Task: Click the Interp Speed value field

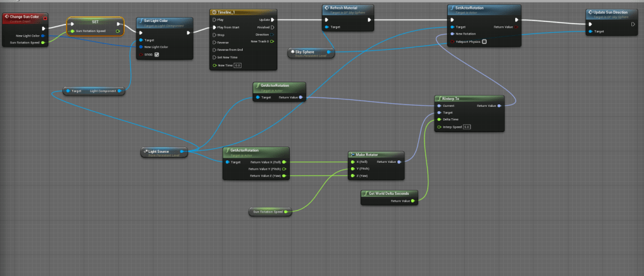Action: click(x=467, y=127)
